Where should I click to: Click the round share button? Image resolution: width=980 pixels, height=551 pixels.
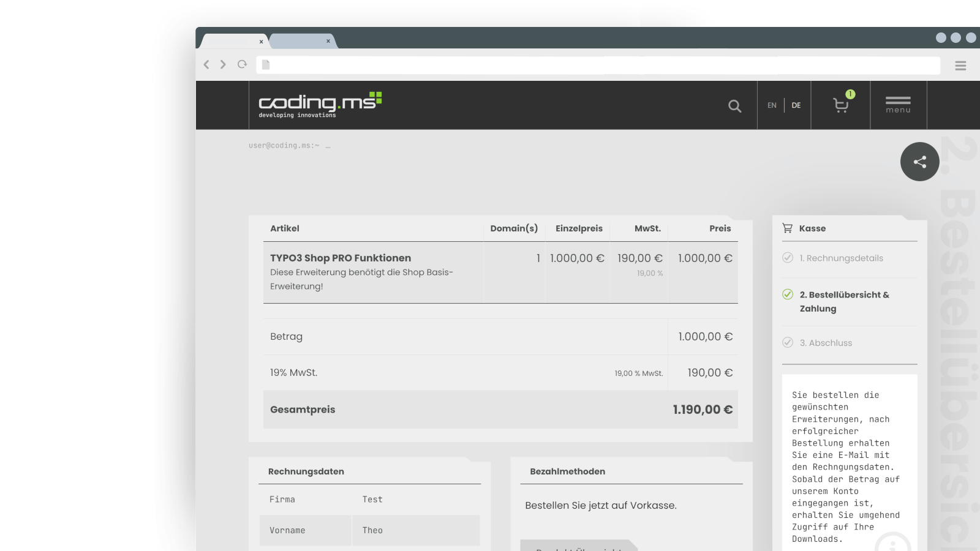tap(919, 162)
